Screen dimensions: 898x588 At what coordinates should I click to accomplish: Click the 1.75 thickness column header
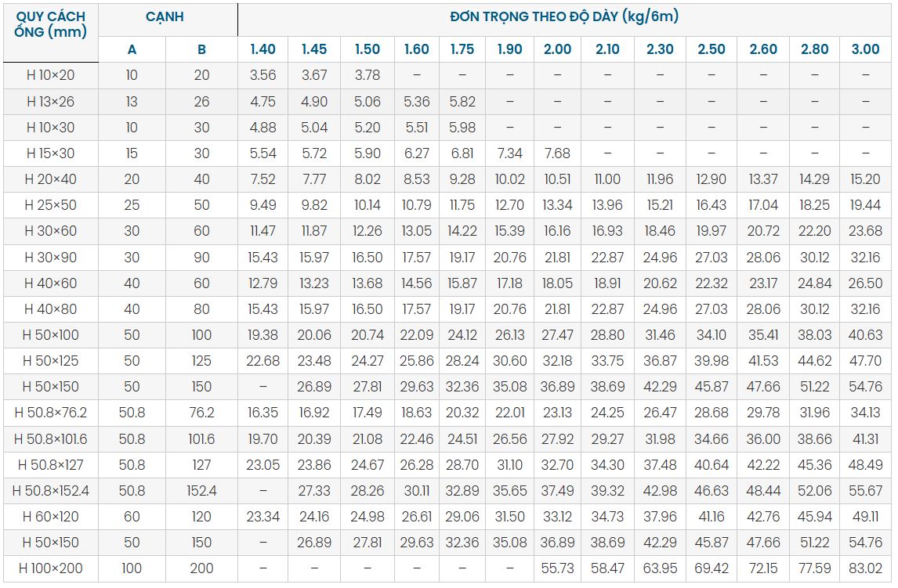(462, 49)
